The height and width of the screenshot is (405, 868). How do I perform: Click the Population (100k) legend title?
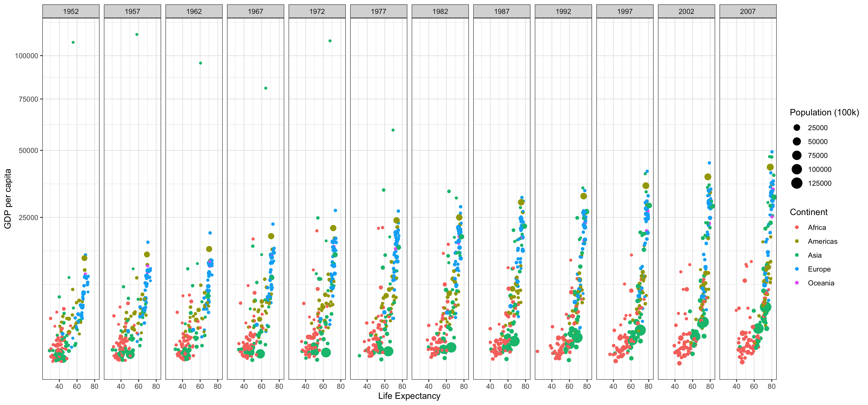click(x=824, y=113)
